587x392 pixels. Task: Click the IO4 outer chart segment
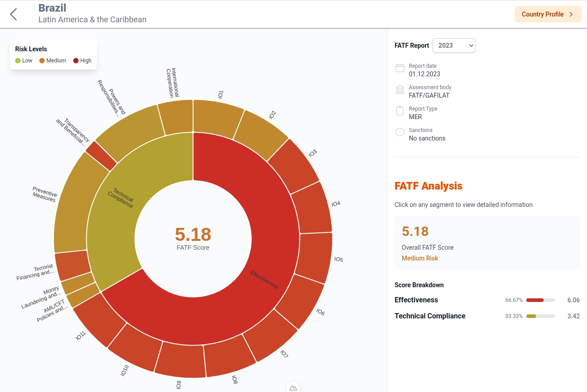[315, 208]
